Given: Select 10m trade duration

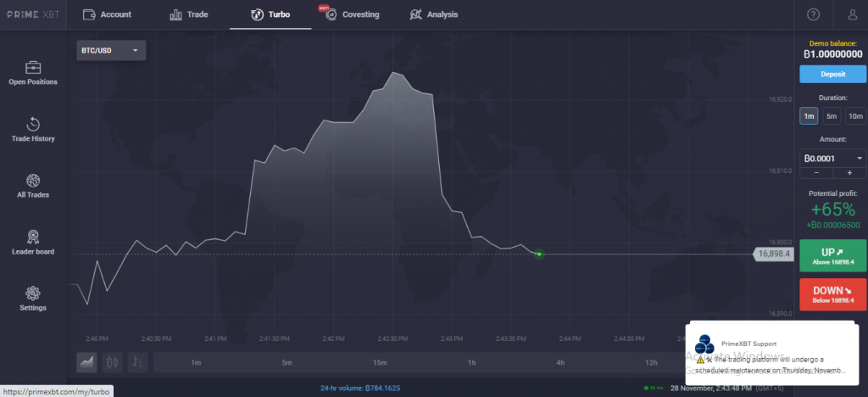Looking at the screenshot, I should [x=856, y=116].
